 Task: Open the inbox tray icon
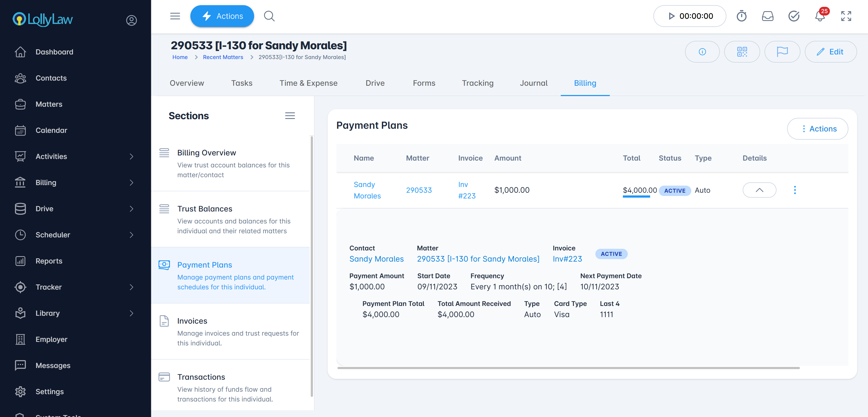click(767, 16)
